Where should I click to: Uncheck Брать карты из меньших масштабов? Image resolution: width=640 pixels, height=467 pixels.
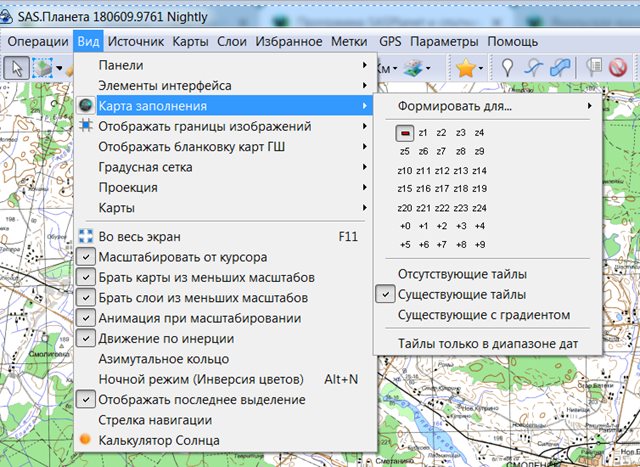[x=86, y=278]
